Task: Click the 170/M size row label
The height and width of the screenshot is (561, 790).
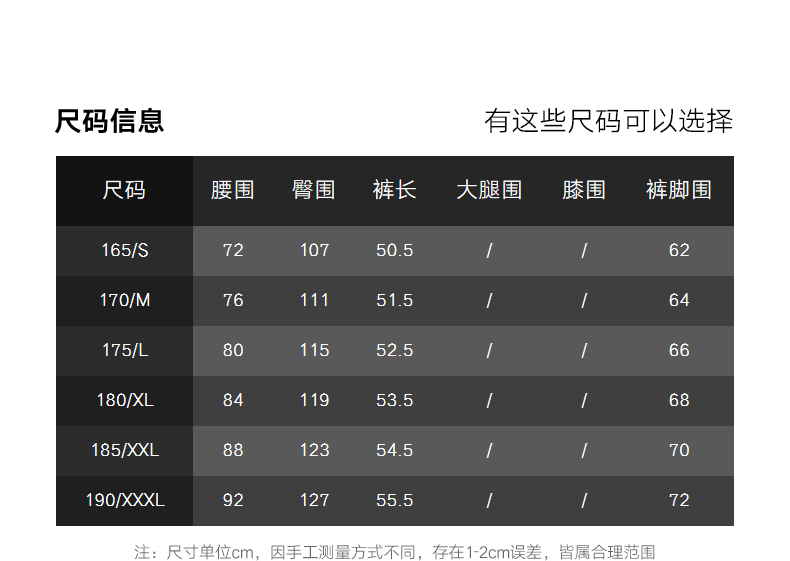Action: 125,300
